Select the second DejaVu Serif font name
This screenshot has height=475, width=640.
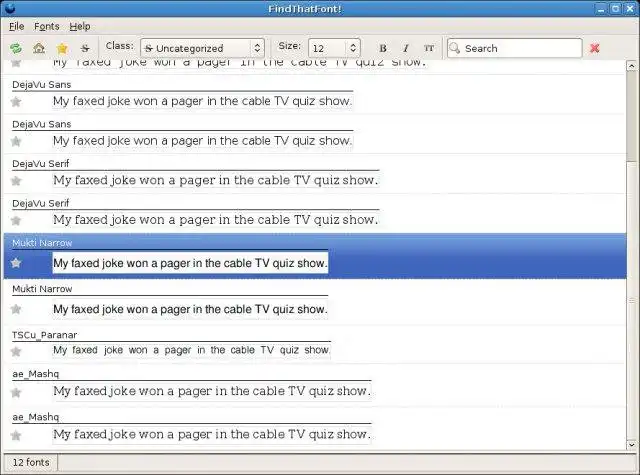click(x=41, y=203)
